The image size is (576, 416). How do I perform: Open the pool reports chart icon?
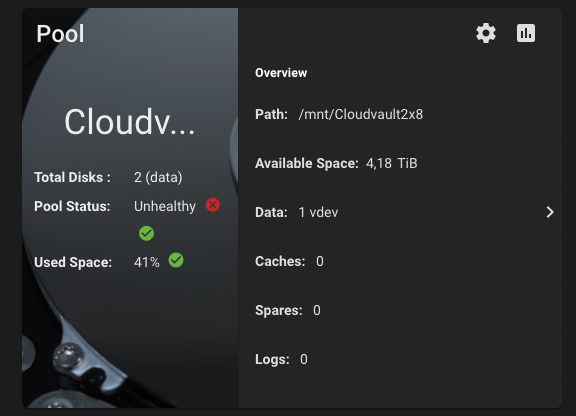(526, 33)
